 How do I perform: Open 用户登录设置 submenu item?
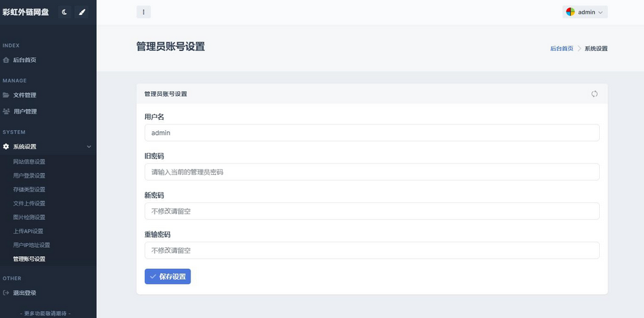coord(29,176)
